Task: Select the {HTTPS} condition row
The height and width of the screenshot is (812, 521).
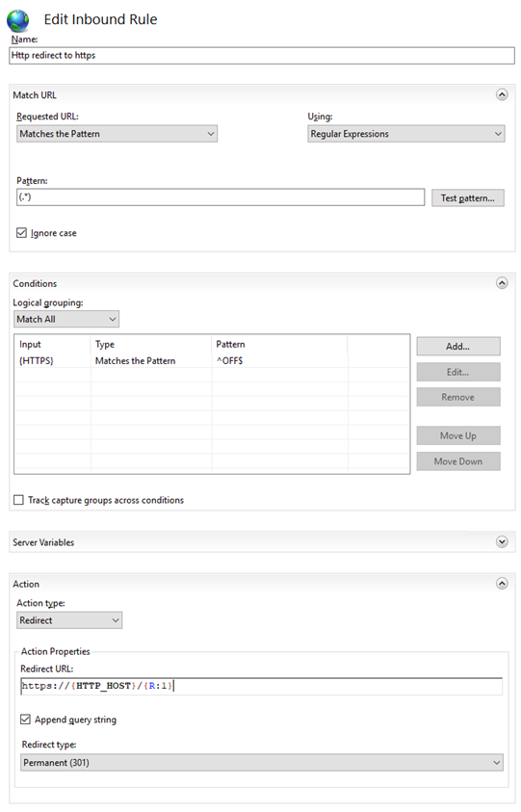Action: pos(212,361)
